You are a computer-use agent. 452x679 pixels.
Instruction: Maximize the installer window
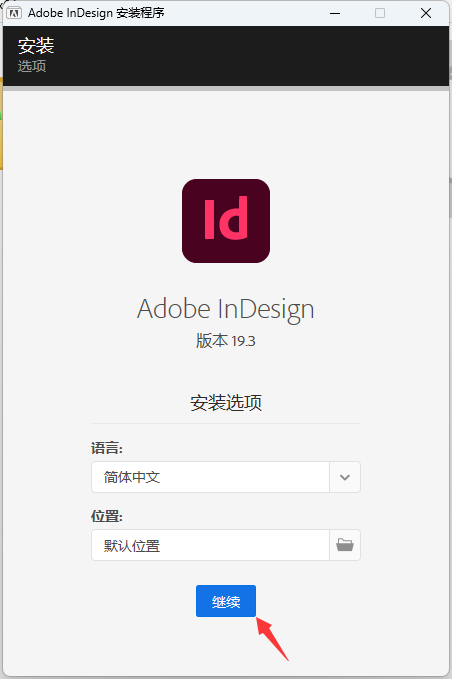tap(380, 13)
